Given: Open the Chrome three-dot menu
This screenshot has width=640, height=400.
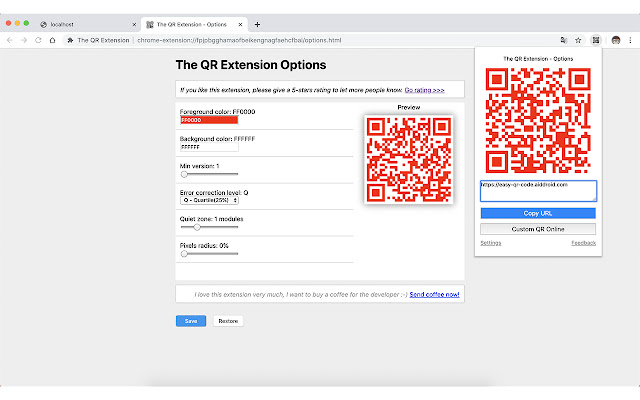Looking at the screenshot, I should point(631,40).
